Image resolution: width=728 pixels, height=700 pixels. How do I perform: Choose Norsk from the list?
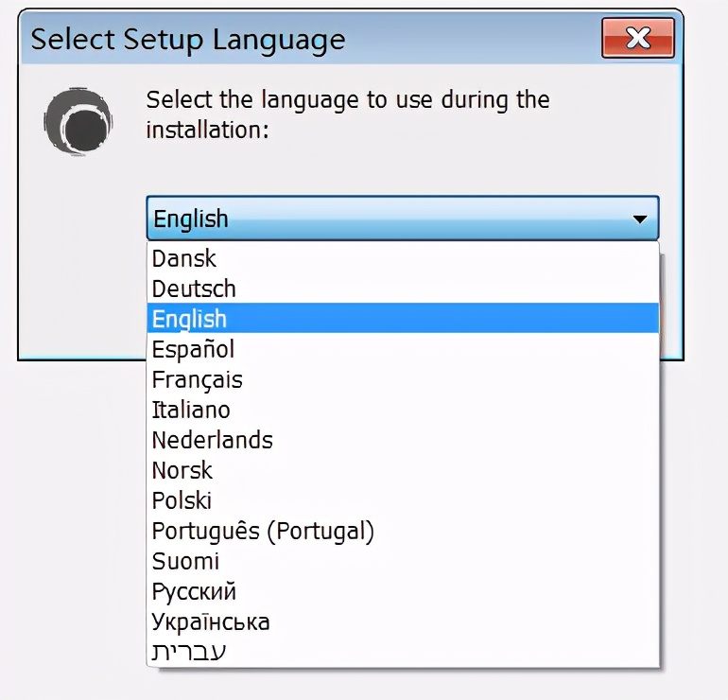182,470
